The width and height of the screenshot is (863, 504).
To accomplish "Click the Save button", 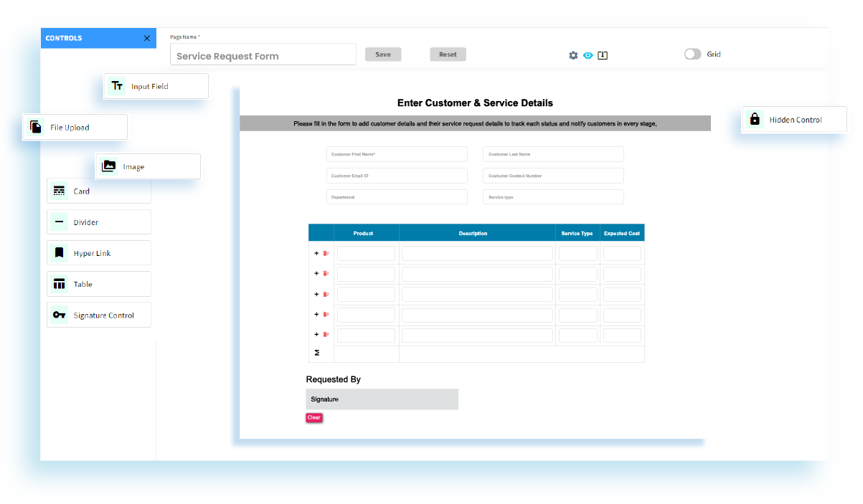I will (382, 54).
